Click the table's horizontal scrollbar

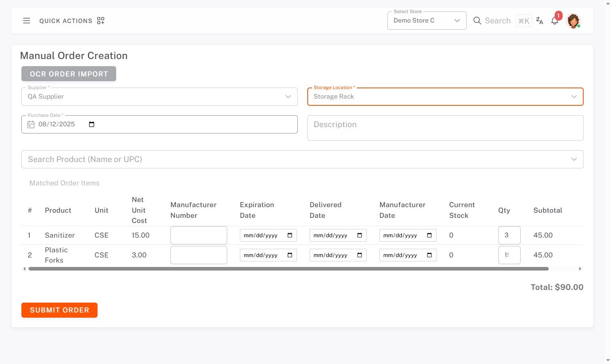pyautogui.click(x=288, y=269)
